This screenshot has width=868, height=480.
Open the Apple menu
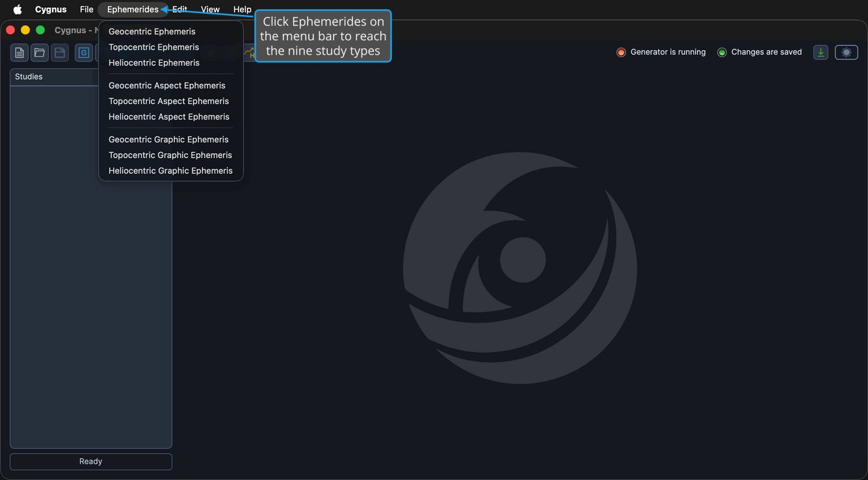18,9
